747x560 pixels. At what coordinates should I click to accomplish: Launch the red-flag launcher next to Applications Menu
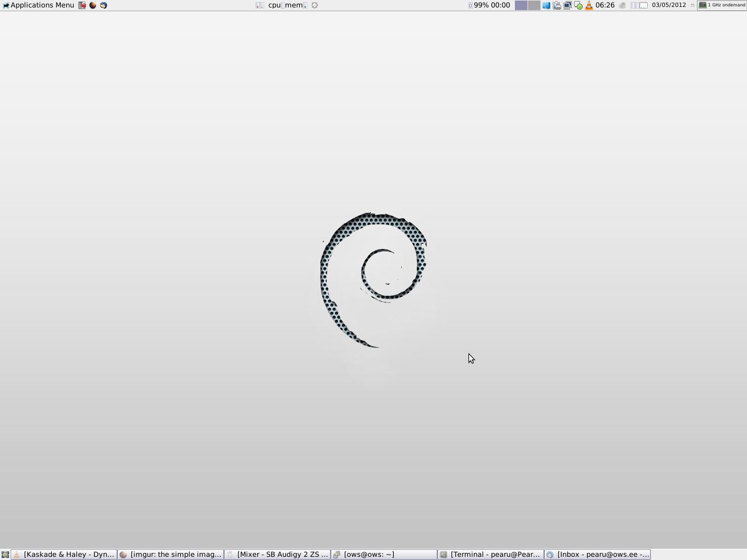point(82,5)
